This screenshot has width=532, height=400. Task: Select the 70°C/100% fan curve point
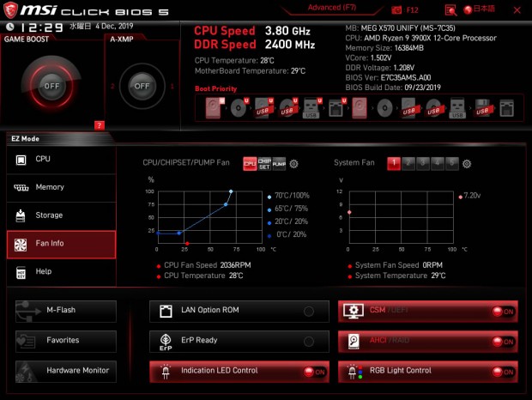[x=231, y=191]
